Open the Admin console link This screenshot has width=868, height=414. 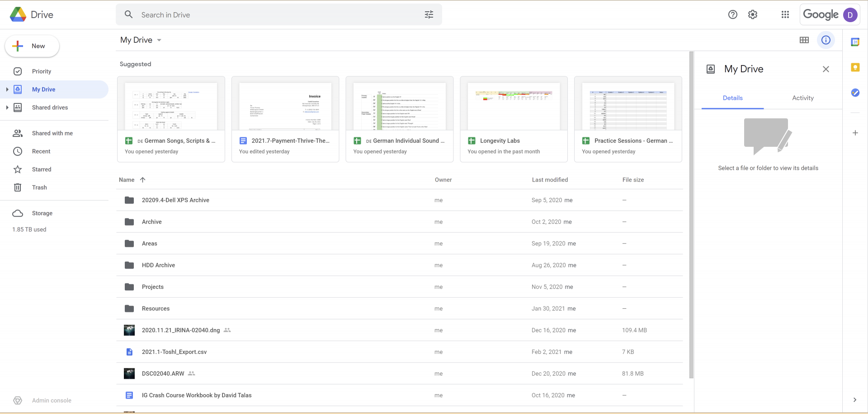click(52, 400)
